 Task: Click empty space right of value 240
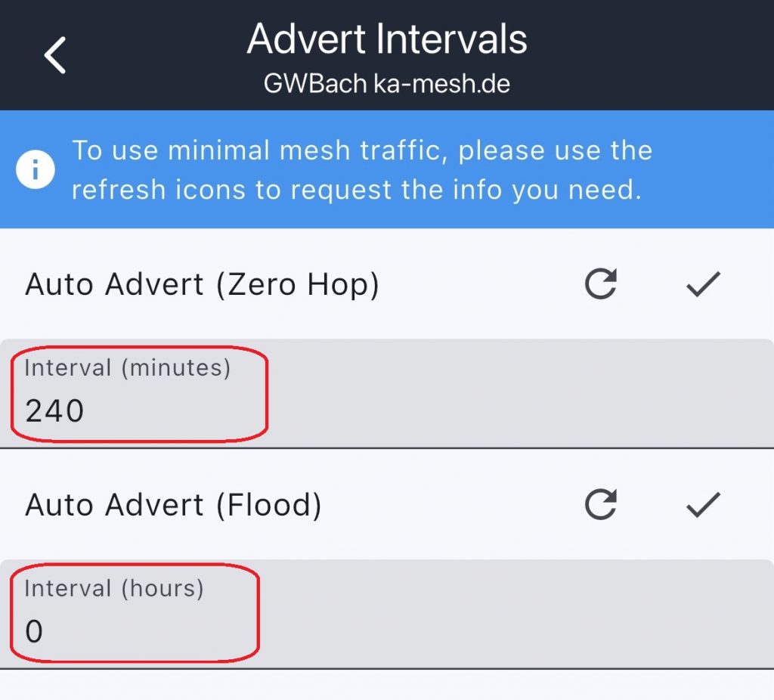point(491,411)
